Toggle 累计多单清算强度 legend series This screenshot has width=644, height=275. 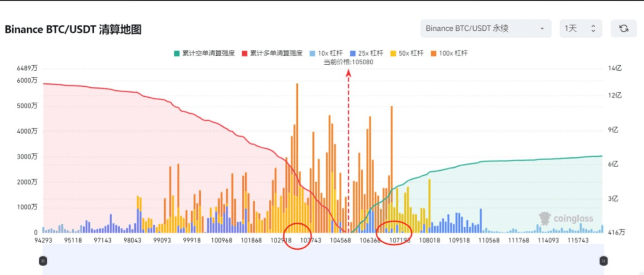pyautogui.click(x=272, y=53)
